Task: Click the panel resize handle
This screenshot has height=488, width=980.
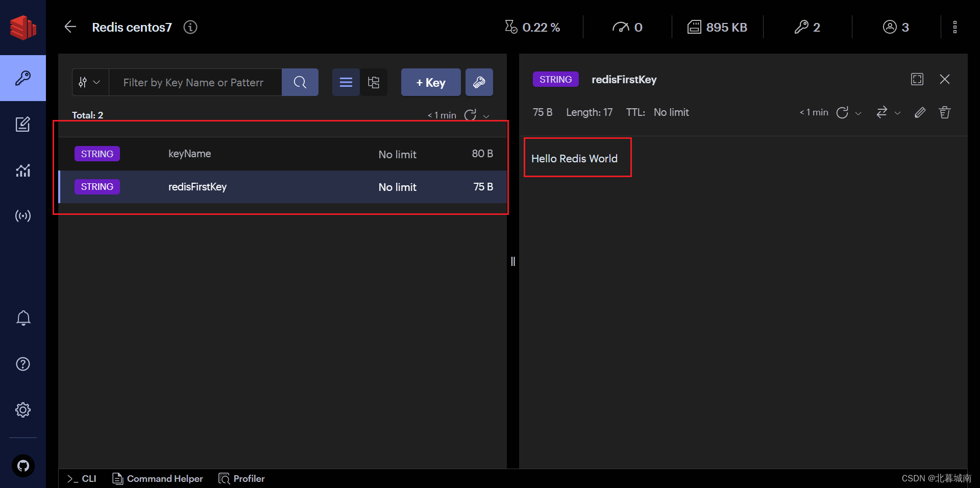Action: 513,261
